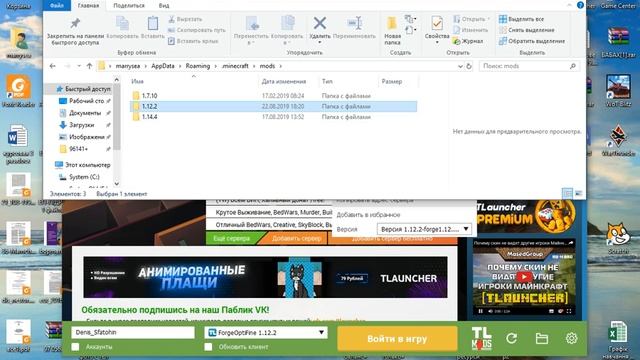Click Select none in the ribbon
Screen dimensions: 640x360
527,30
